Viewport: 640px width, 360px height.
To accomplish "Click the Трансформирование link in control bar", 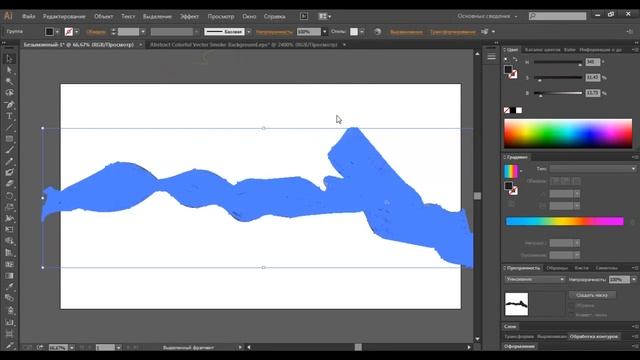I will click(x=453, y=32).
